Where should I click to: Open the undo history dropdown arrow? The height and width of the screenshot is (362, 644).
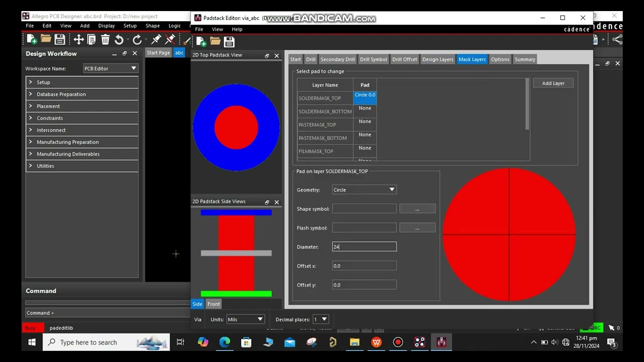[x=127, y=40]
